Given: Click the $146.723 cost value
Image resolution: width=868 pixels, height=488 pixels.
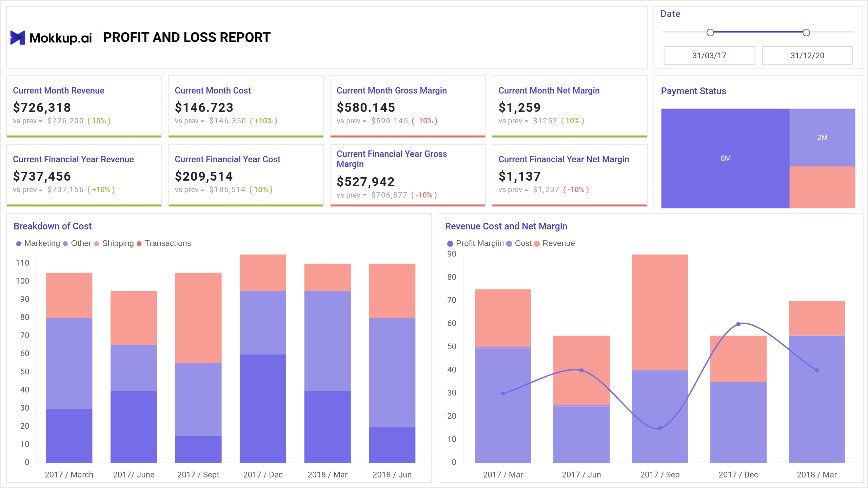Looking at the screenshot, I should (204, 107).
